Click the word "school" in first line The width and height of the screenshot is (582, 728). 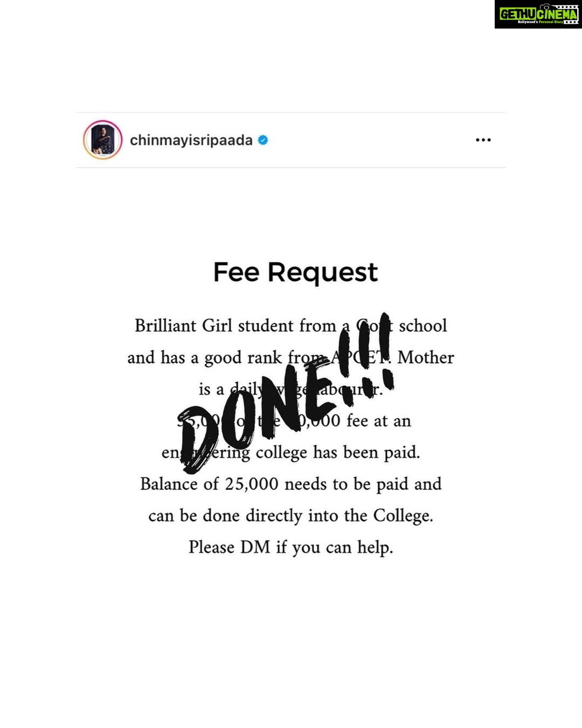click(423, 325)
